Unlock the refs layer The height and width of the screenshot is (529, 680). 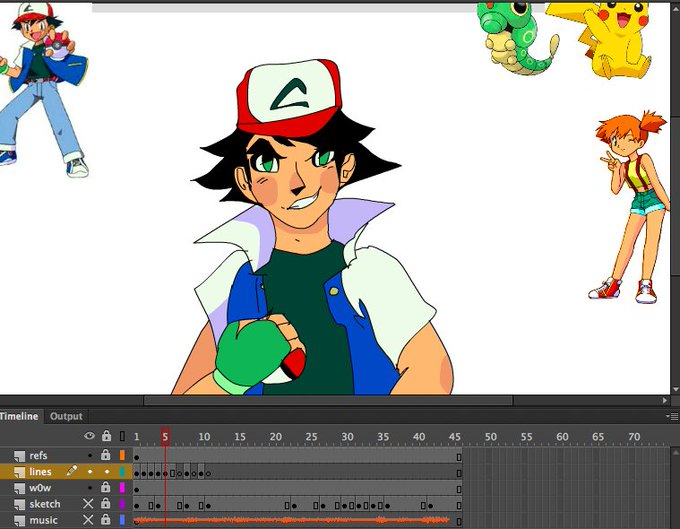pyautogui.click(x=105, y=454)
